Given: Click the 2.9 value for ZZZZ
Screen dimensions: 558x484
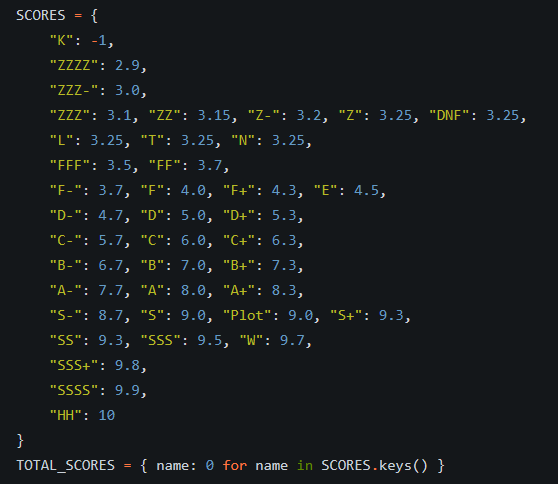Looking at the screenshot, I should click(x=127, y=65).
